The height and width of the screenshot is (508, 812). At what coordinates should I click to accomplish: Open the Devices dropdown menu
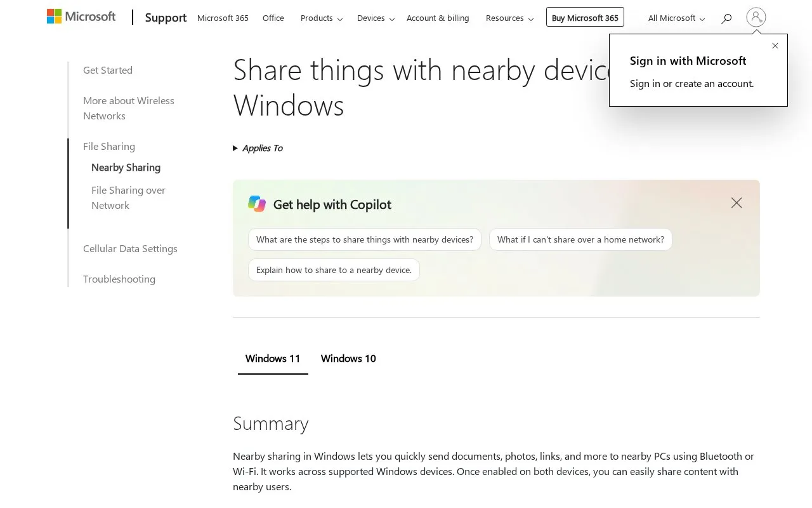pyautogui.click(x=376, y=18)
